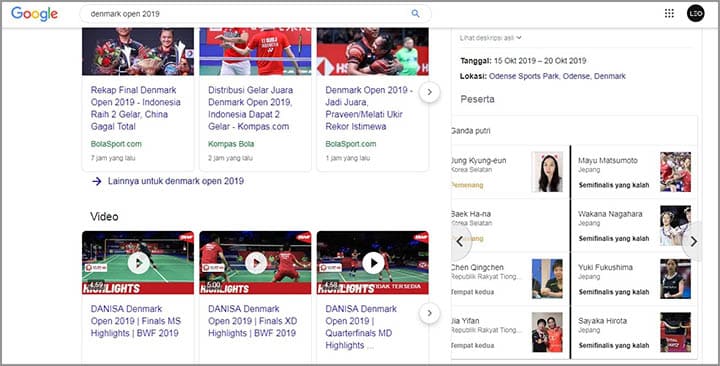Viewport: 720px width, 366px height.
Task: Open DANISA Denmark Open Finals XD Highlights link
Action: point(253,321)
